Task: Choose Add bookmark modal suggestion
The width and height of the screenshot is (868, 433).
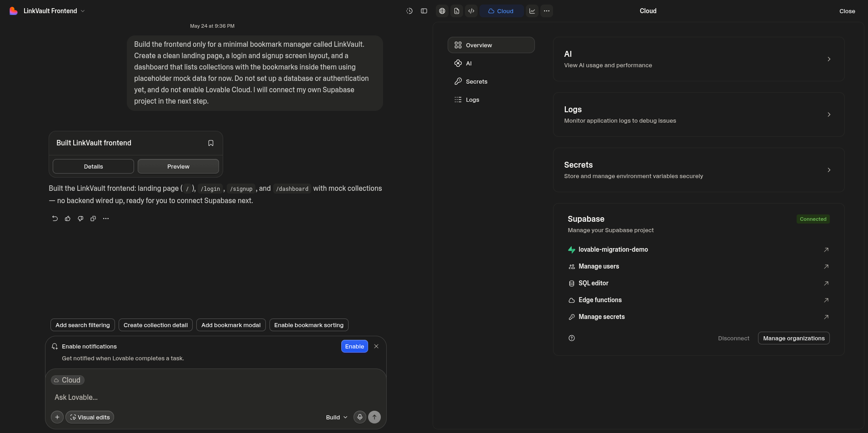Action: pos(231,325)
